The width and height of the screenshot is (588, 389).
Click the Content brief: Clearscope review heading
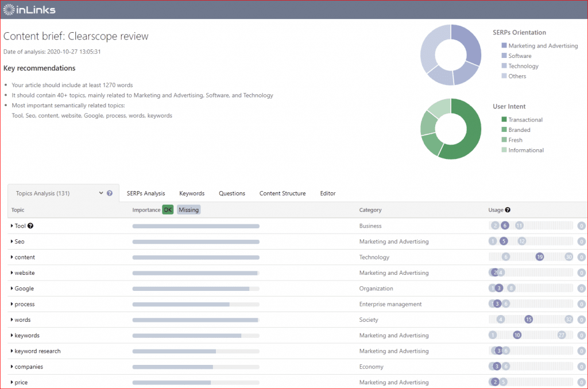click(76, 36)
